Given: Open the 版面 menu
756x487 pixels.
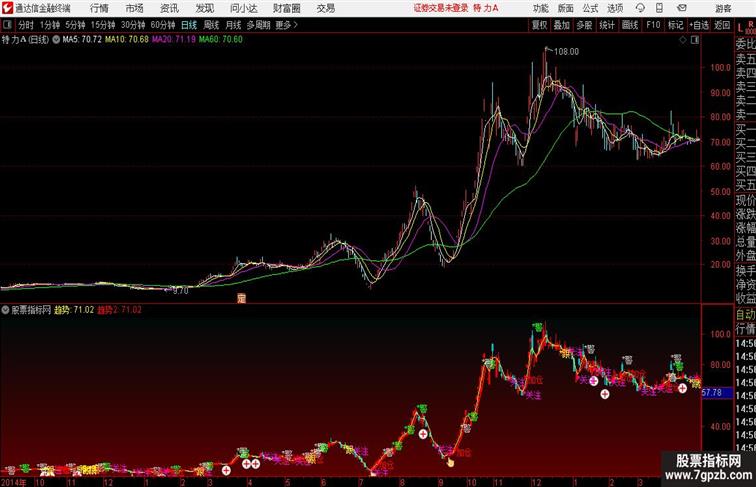Looking at the screenshot, I should coord(566,8).
